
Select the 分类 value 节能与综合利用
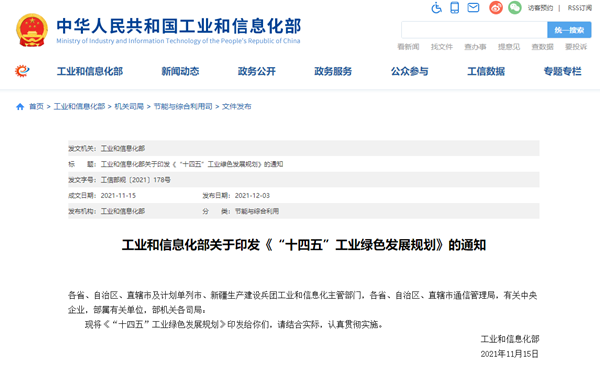click(257, 211)
